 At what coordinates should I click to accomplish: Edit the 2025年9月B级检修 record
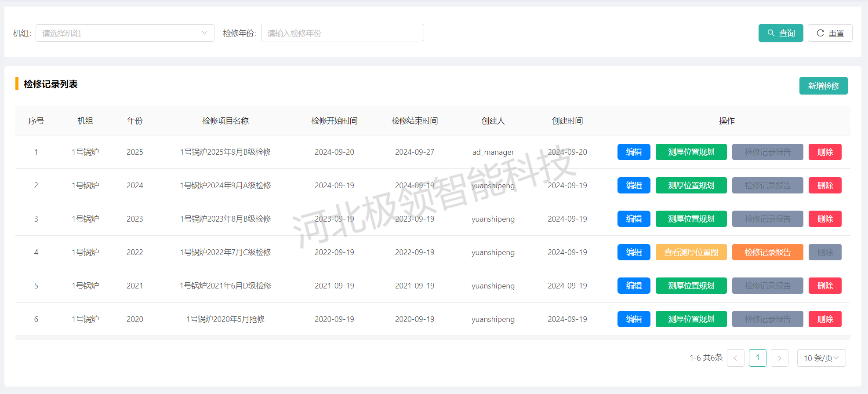(x=633, y=152)
